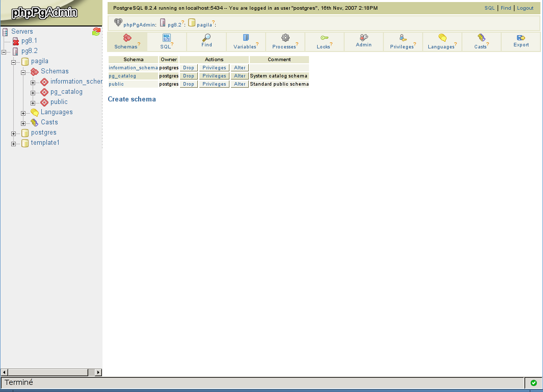Click the Find magnifier icon
The width and height of the screenshot is (543, 392).
click(x=206, y=38)
